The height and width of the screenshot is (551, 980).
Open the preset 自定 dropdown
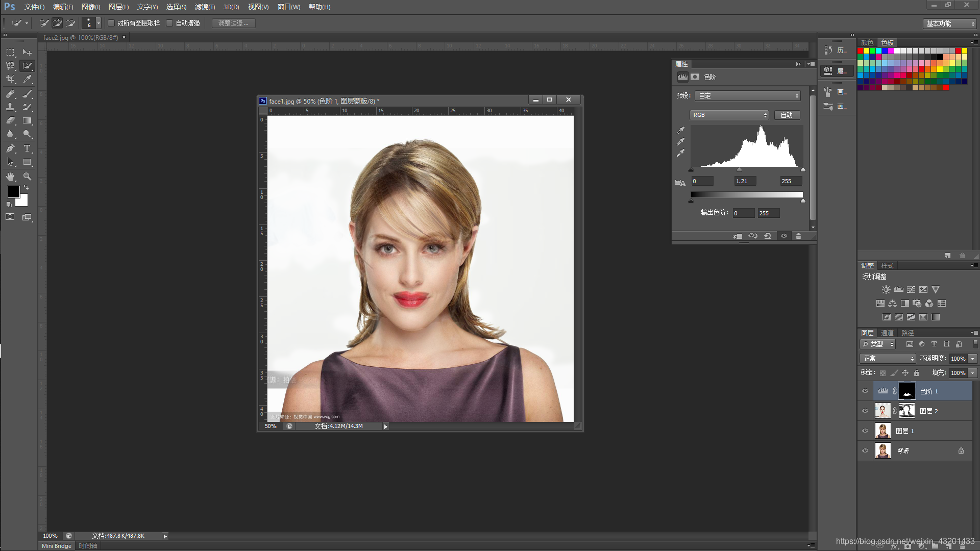(748, 96)
